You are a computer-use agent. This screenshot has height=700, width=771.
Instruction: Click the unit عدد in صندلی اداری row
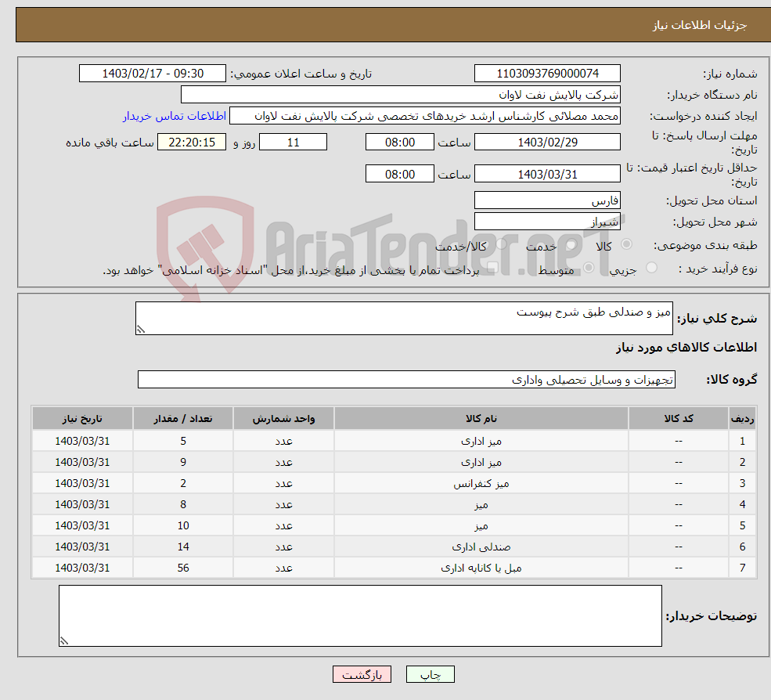click(x=283, y=547)
